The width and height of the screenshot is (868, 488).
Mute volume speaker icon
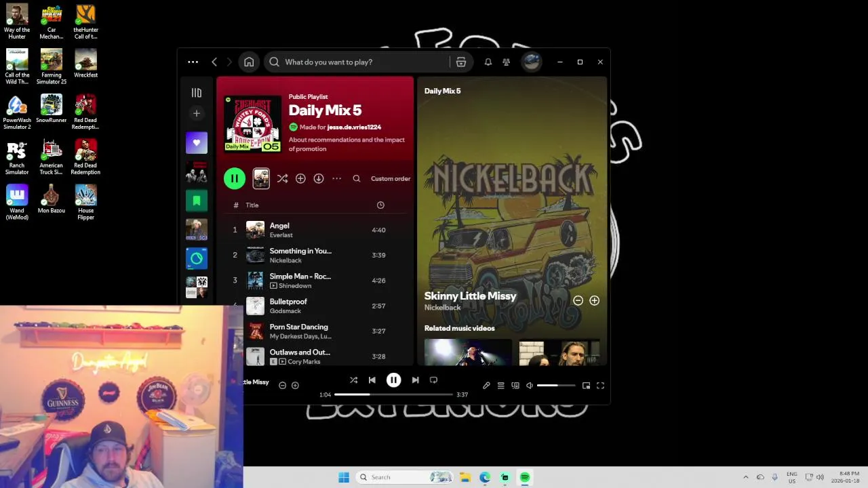coord(530,386)
